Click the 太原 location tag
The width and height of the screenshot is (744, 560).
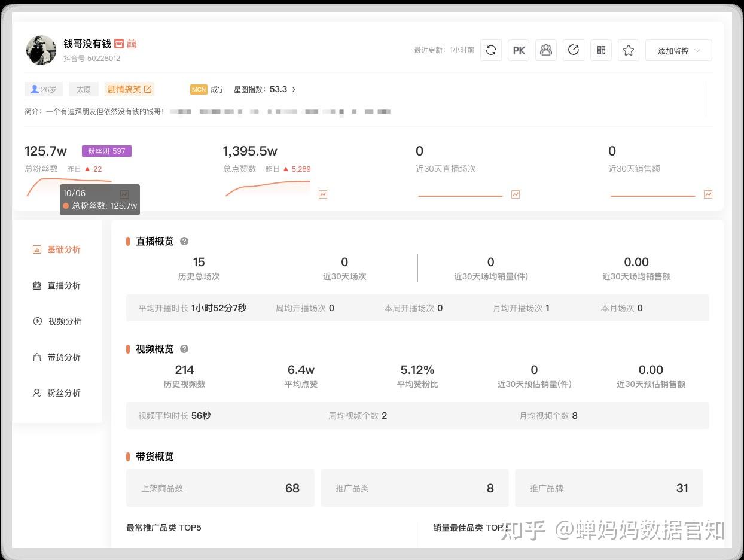coord(84,89)
